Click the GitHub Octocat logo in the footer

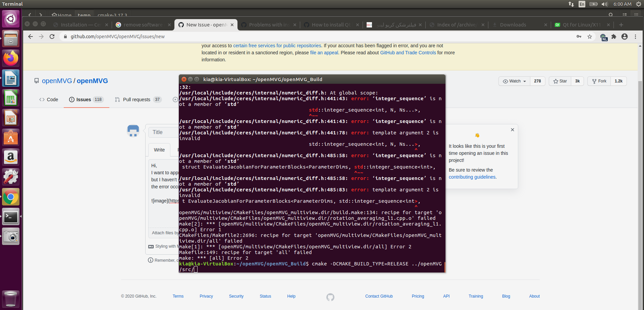(330, 297)
